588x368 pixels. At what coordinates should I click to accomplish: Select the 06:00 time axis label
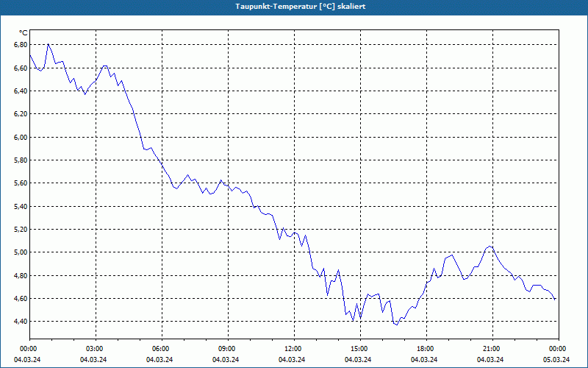(160, 349)
